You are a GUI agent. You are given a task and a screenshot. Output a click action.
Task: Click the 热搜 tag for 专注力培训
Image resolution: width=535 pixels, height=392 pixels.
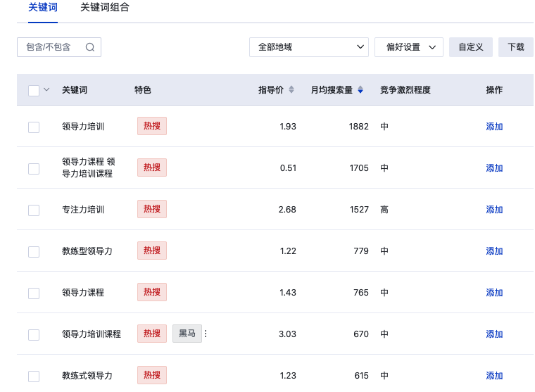point(152,209)
